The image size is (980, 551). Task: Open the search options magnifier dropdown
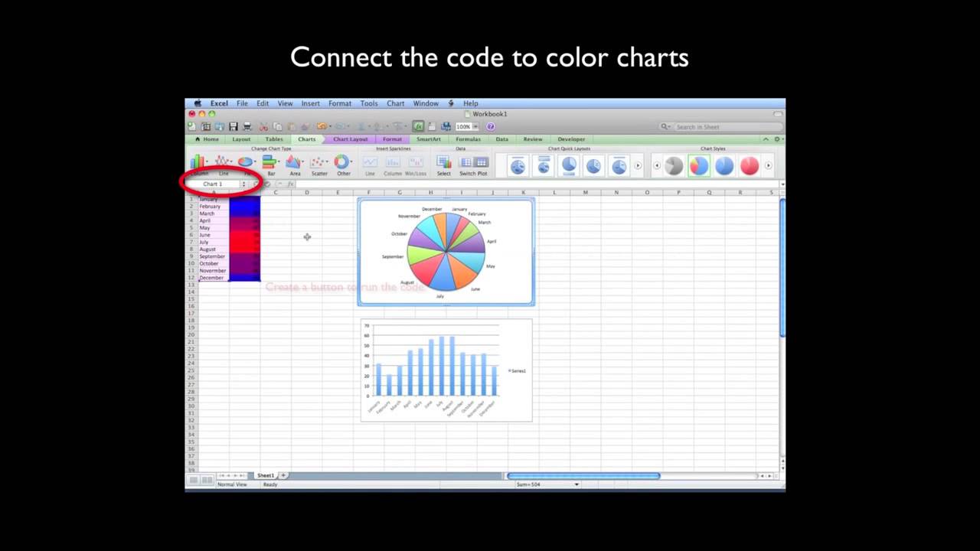pyautogui.click(x=666, y=127)
